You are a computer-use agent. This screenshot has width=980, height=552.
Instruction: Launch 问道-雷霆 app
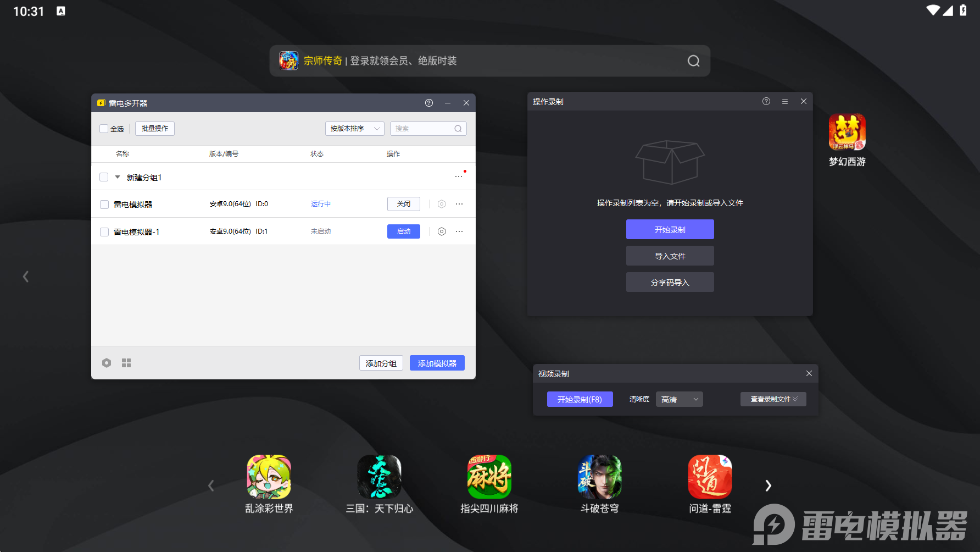[x=710, y=484]
